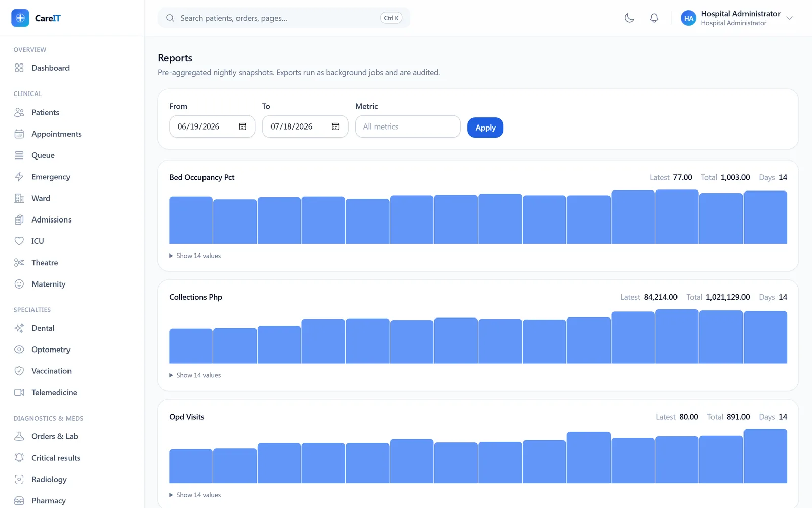Click the Dental sparkle icon
This screenshot has height=508, width=812.
point(19,328)
